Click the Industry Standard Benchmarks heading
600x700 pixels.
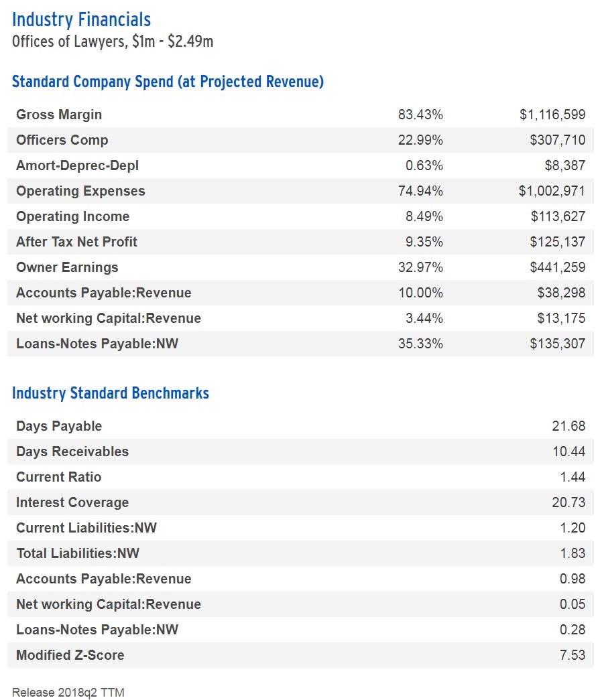[111, 393]
